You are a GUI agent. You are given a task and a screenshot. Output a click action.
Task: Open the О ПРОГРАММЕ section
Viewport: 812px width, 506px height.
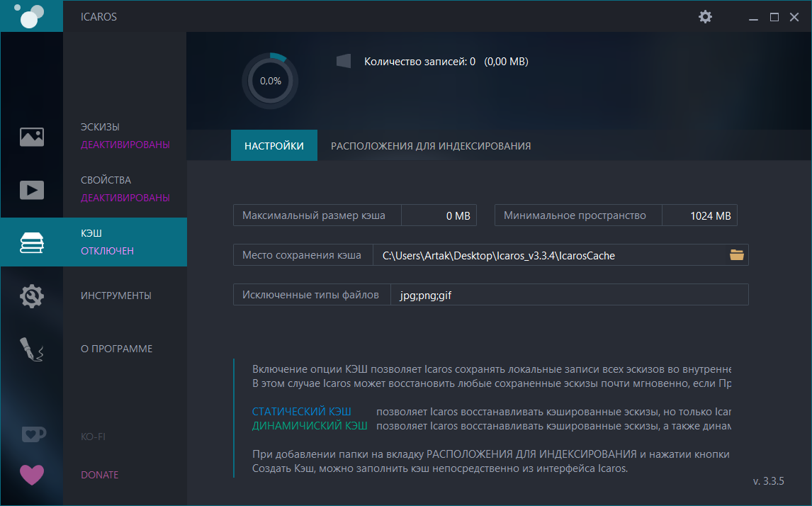[x=116, y=349]
